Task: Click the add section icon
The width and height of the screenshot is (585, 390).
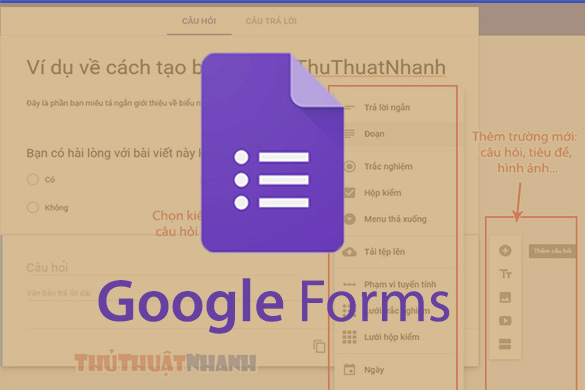Action: [x=505, y=344]
